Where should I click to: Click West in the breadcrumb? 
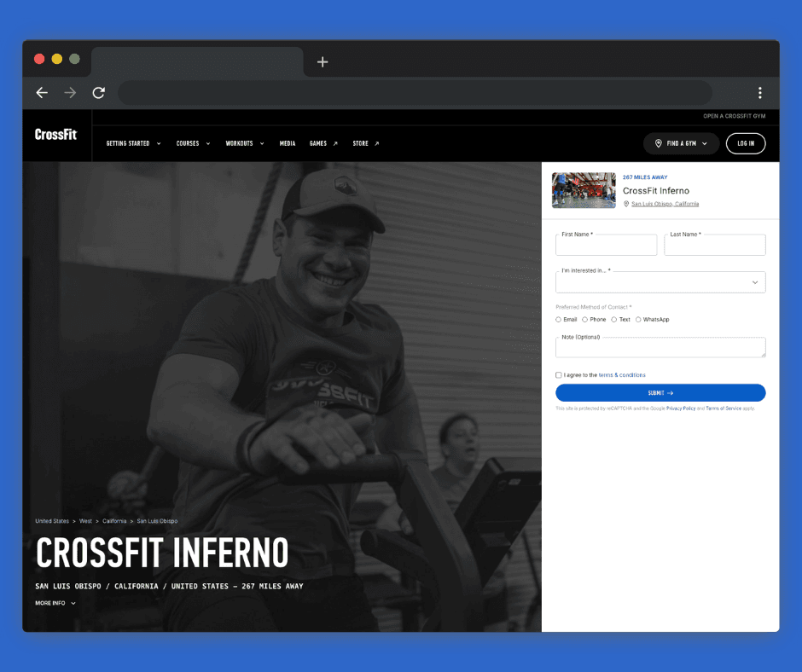click(85, 521)
